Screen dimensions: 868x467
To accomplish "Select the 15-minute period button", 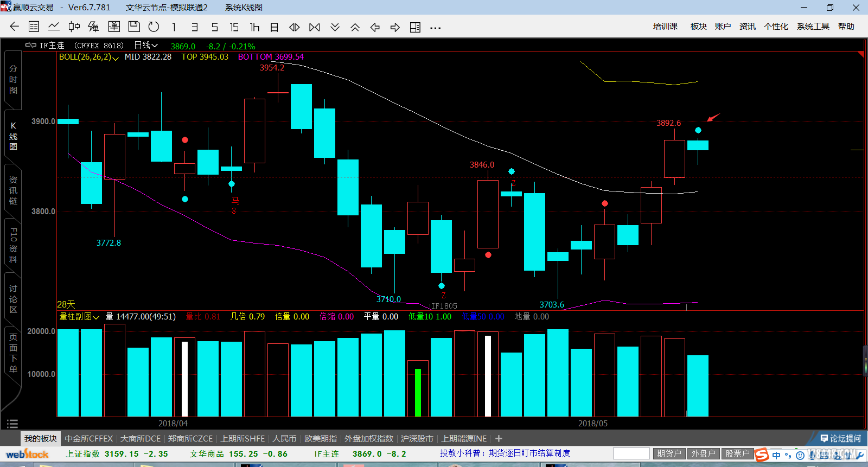I will tap(234, 27).
